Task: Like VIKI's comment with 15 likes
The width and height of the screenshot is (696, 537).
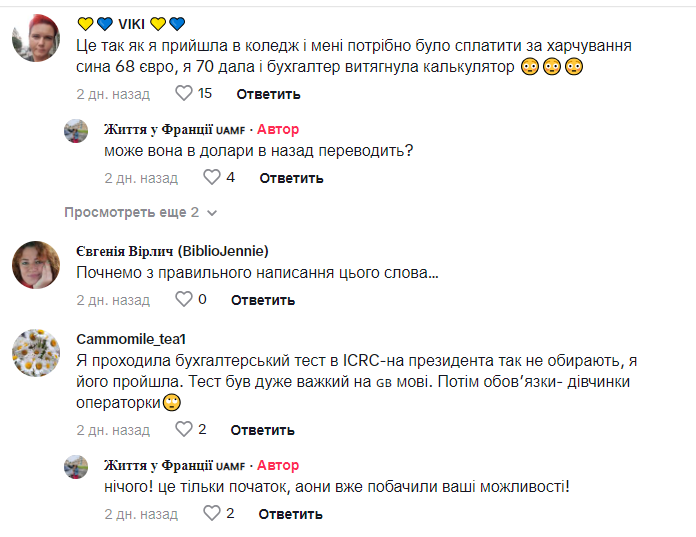Action: (184, 94)
